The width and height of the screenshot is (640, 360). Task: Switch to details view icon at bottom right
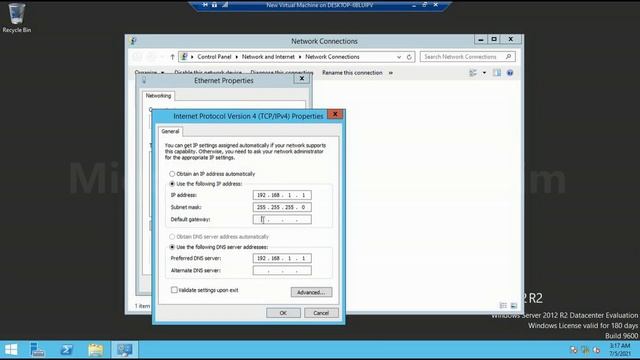(x=503, y=306)
